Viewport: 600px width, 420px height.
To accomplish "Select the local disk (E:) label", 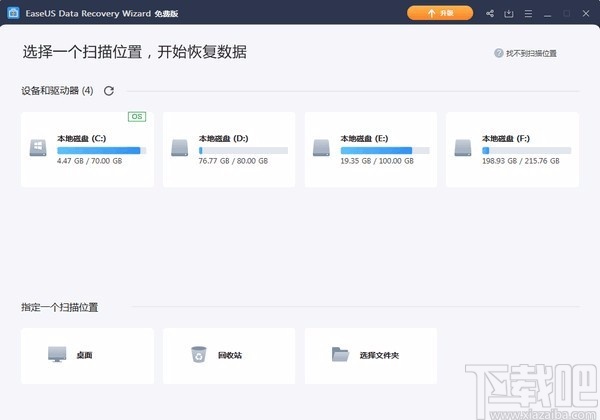I will pyautogui.click(x=364, y=138).
